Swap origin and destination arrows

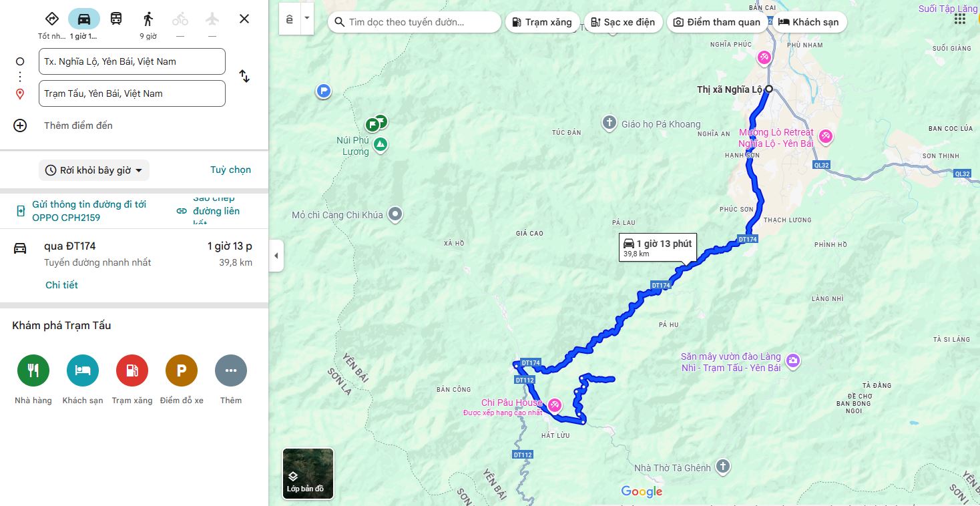tap(244, 77)
